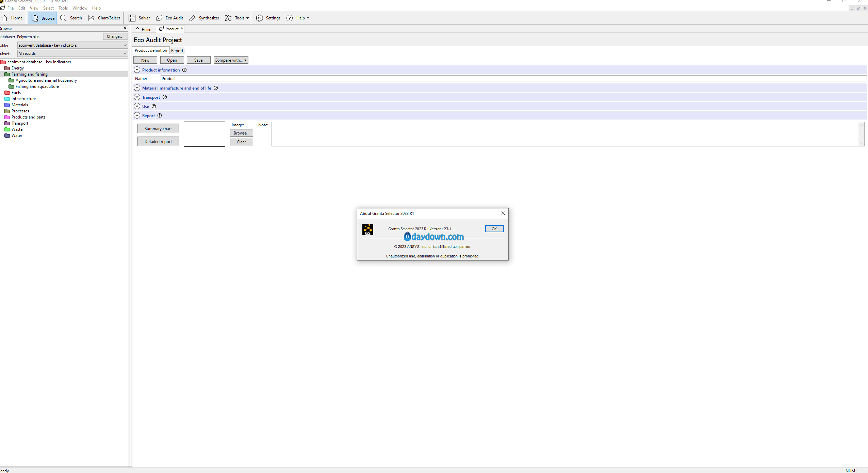Select the Fuels folder

[13, 93]
